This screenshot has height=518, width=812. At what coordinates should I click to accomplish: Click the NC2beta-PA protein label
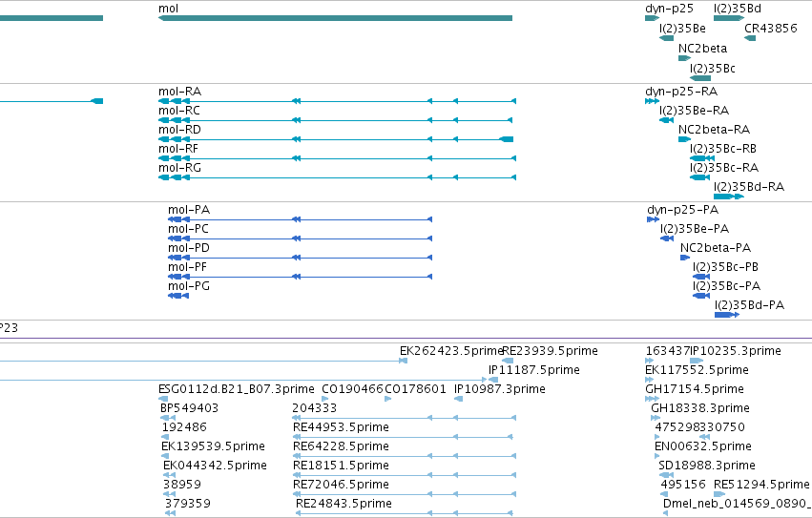pyautogui.click(x=716, y=249)
